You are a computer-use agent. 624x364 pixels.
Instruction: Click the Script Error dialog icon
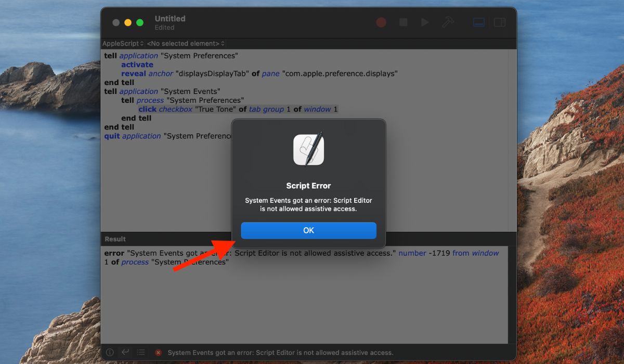pyautogui.click(x=308, y=150)
